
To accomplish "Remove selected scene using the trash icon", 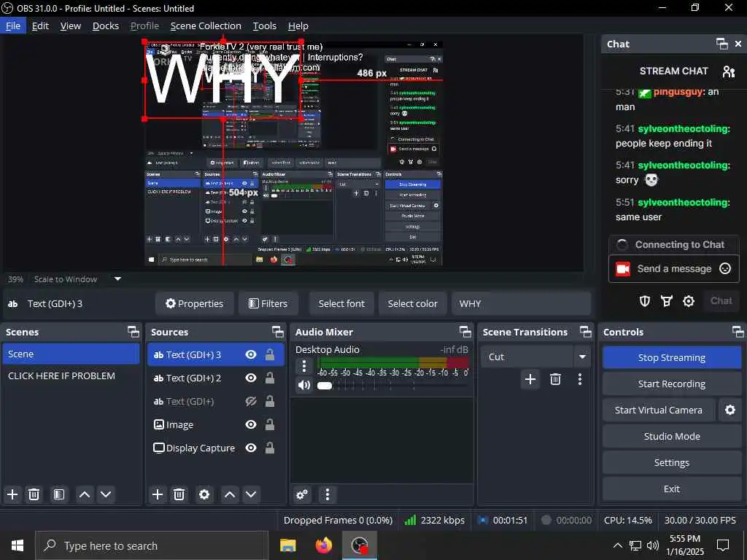I will click(x=34, y=494).
